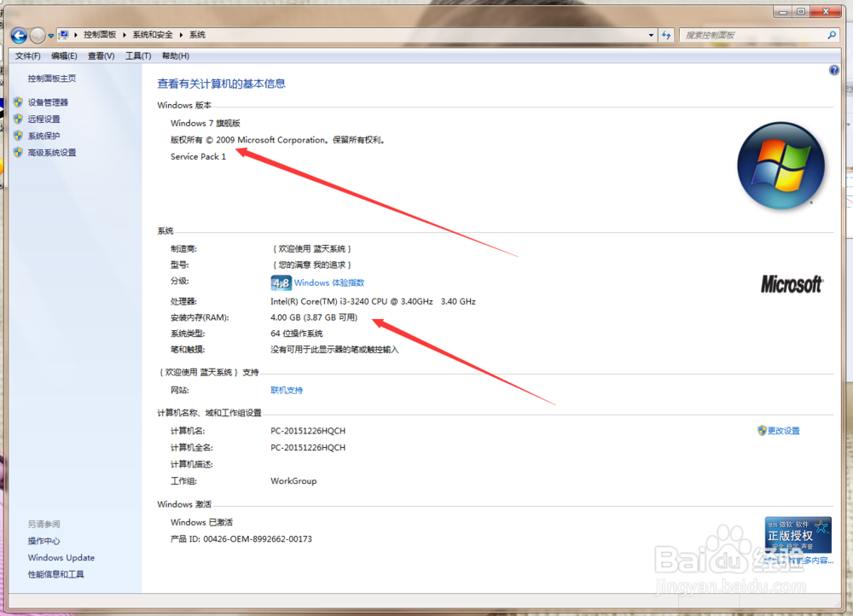Click the computer icon in address bar
Image resolution: width=853 pixels, height=616 pixels.
[x=64, y=35]
